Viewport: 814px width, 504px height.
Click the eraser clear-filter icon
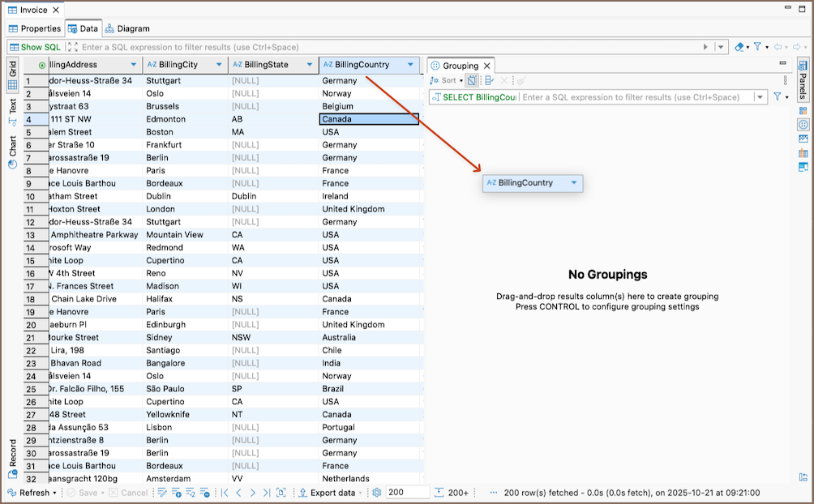pos(739,47)
